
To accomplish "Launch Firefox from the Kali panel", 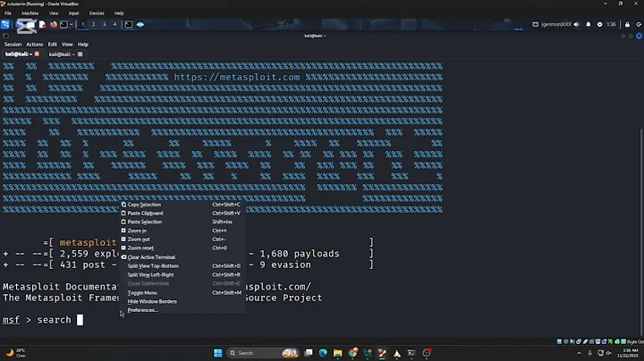I will point(54,25).
